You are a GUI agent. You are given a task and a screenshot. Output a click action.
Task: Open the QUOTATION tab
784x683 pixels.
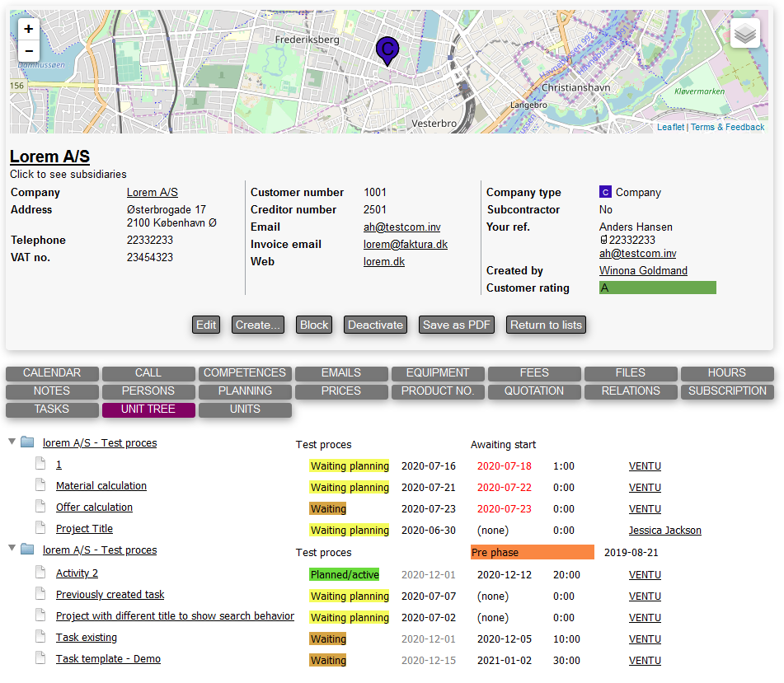[x=534, y=391]
